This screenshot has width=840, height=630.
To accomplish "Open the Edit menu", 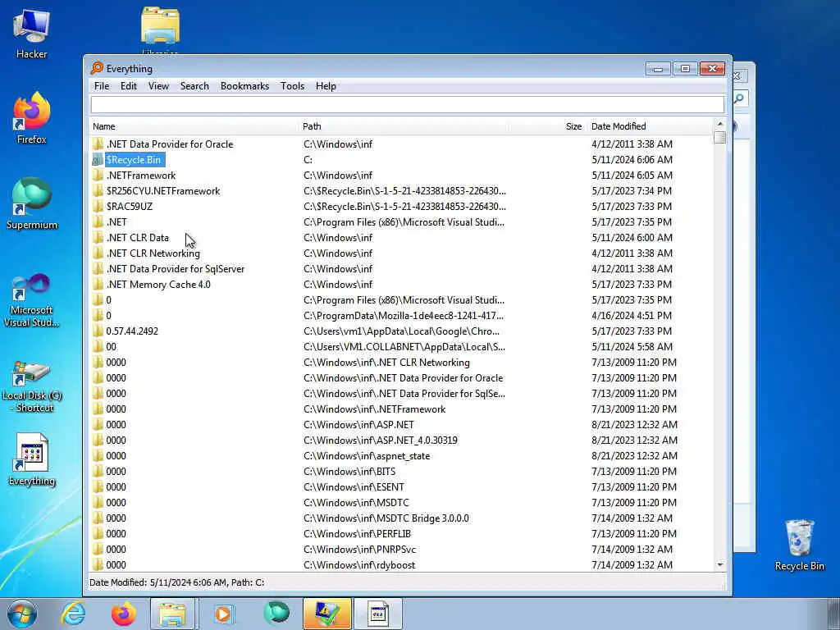I will coord(129,86).
